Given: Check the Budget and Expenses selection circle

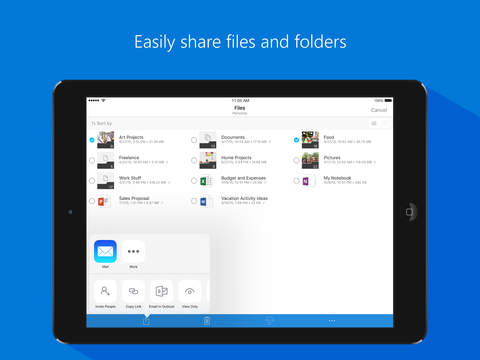Looking at the screenshot, I should (194, 181).
